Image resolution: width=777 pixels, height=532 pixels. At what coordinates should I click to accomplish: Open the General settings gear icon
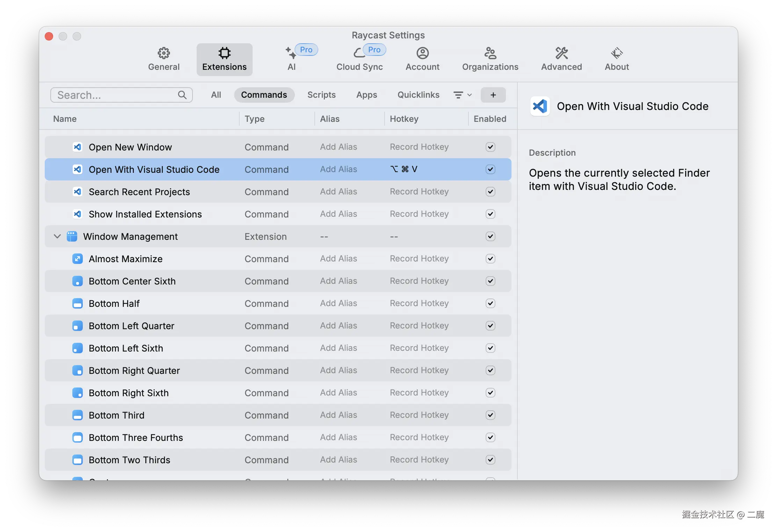(164, 53)
